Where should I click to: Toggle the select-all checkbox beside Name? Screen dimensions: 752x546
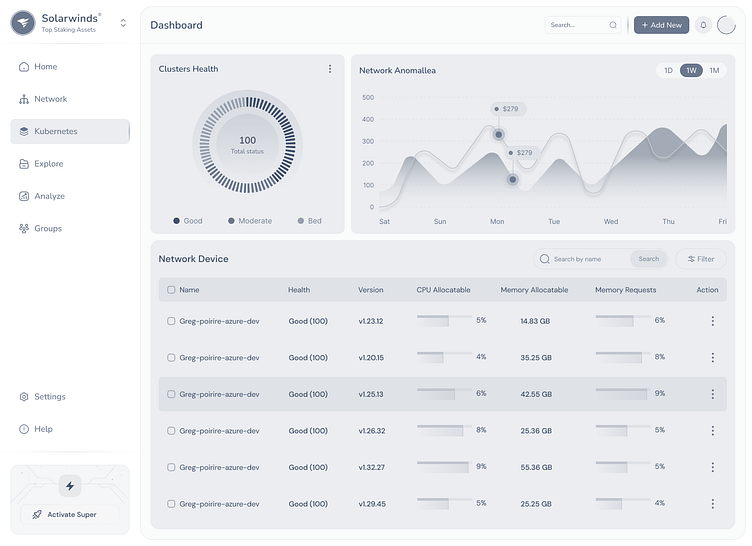[171, 290]
